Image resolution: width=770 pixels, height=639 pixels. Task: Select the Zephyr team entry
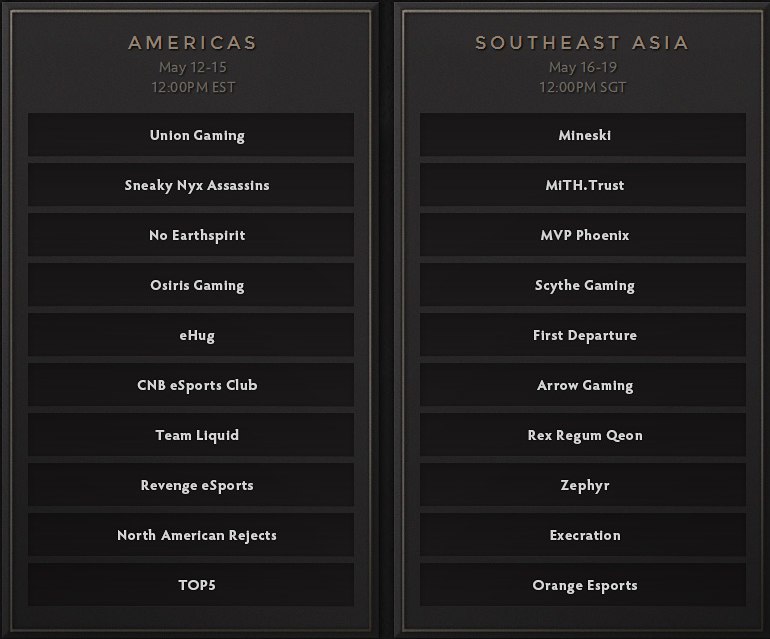(583, 485)
